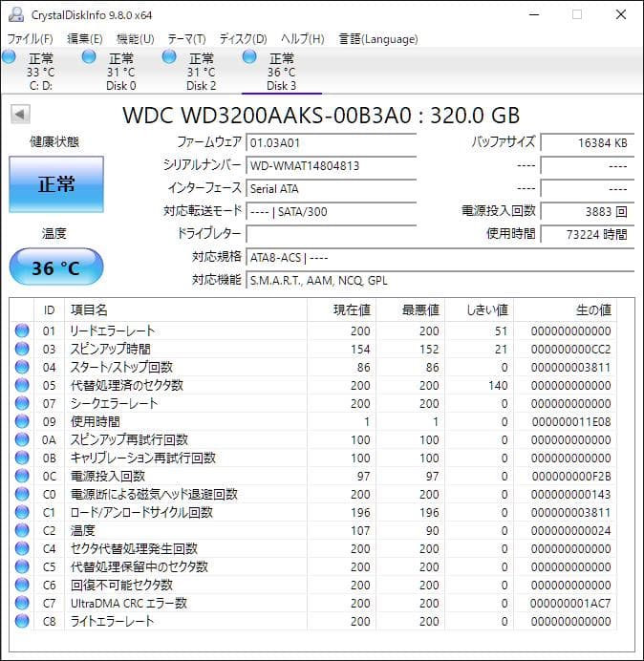644x661 pixels.
Task: Click blue status icon for attribute C1
Action: pyautogui.click(x=22, y=512)
